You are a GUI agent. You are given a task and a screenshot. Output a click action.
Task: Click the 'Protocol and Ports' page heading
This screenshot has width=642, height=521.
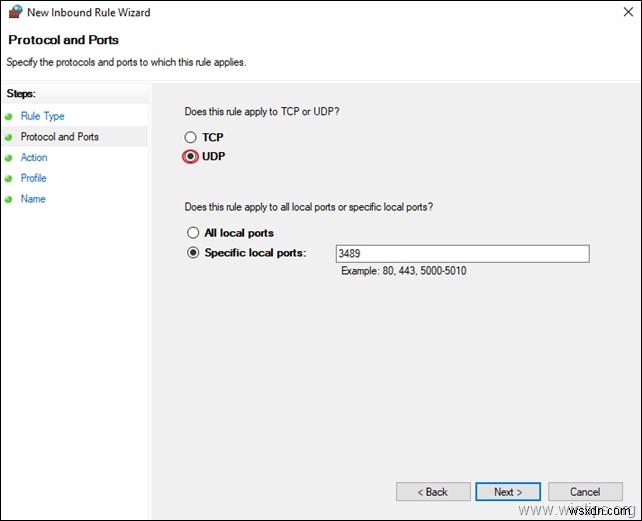[63, 40]
